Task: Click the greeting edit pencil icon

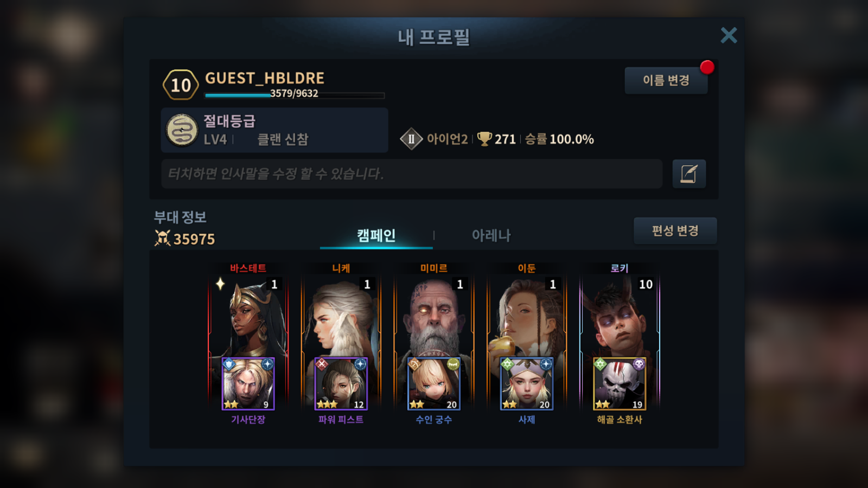Action: point(689,174)
